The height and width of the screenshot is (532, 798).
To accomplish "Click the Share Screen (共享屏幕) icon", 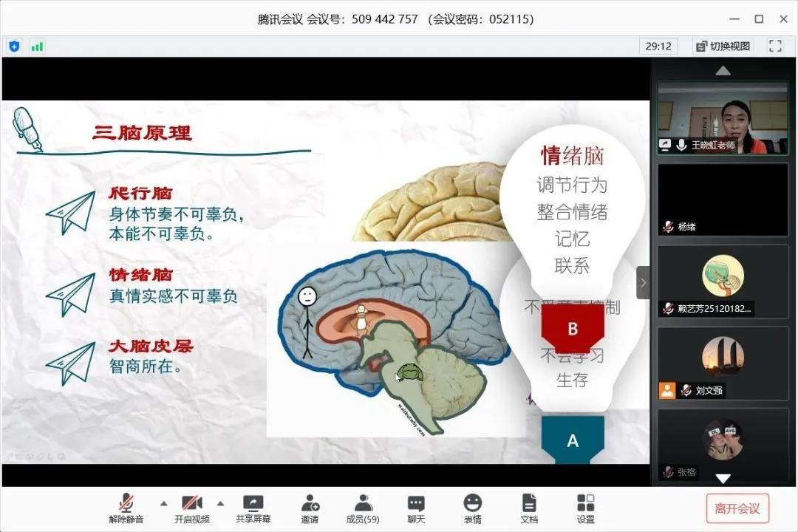I will pyautogui.click(x=253, y=508).
